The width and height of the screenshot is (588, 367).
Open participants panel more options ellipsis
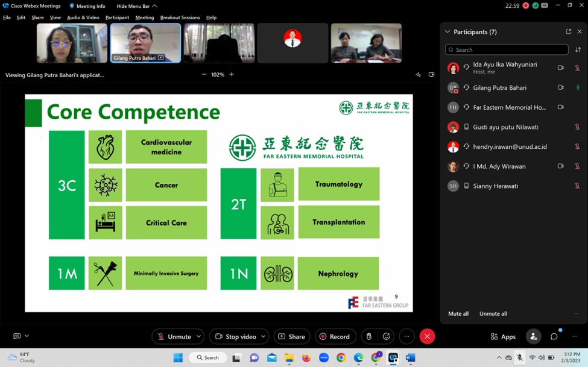click(x=577, y=314)
